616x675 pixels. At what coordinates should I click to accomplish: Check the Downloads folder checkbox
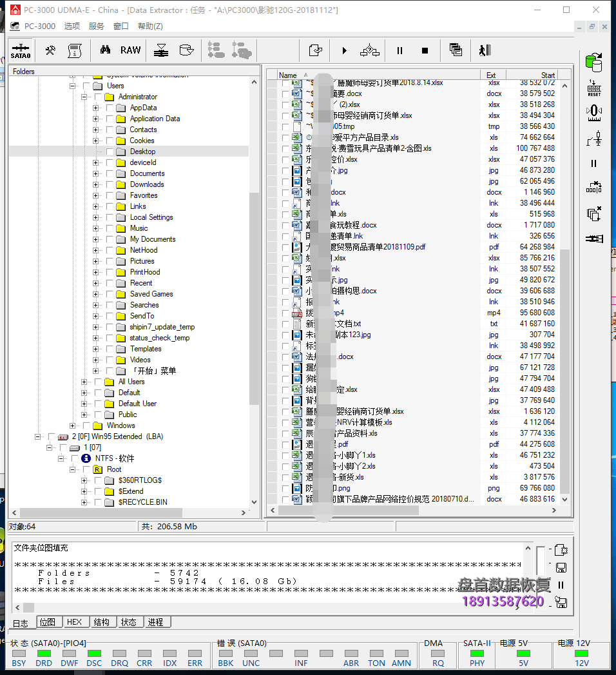(110, 184)
